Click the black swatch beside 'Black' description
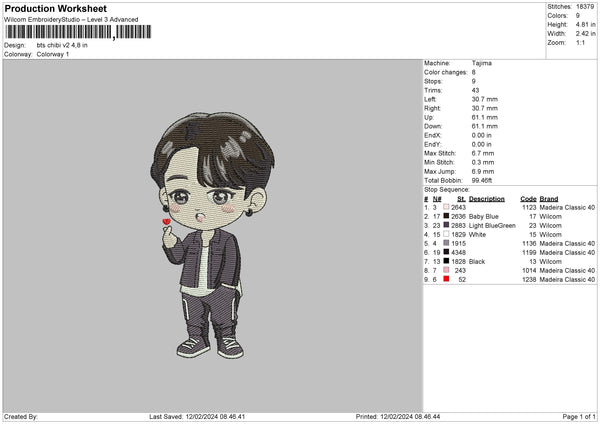Screen dimensions: 600x424 (446, 261)
